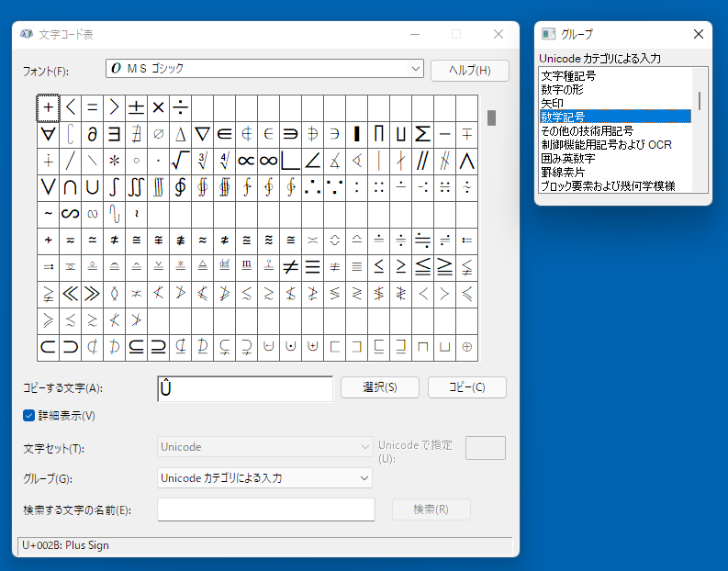Minimize the 文字コード表 window

415,34
